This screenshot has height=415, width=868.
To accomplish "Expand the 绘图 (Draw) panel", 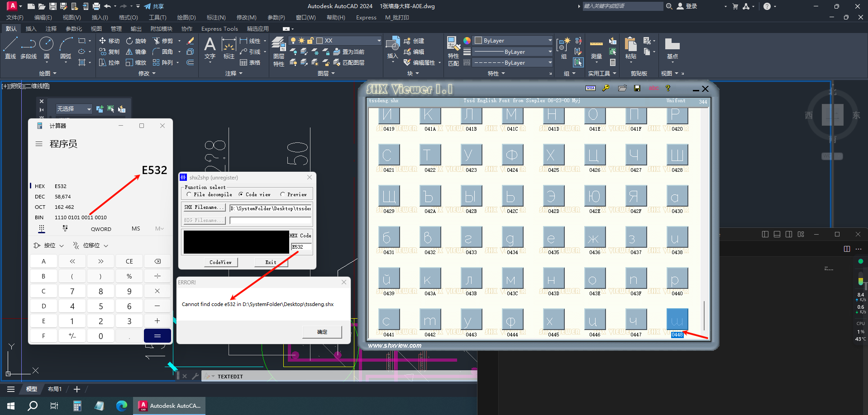I will (48, 73).
